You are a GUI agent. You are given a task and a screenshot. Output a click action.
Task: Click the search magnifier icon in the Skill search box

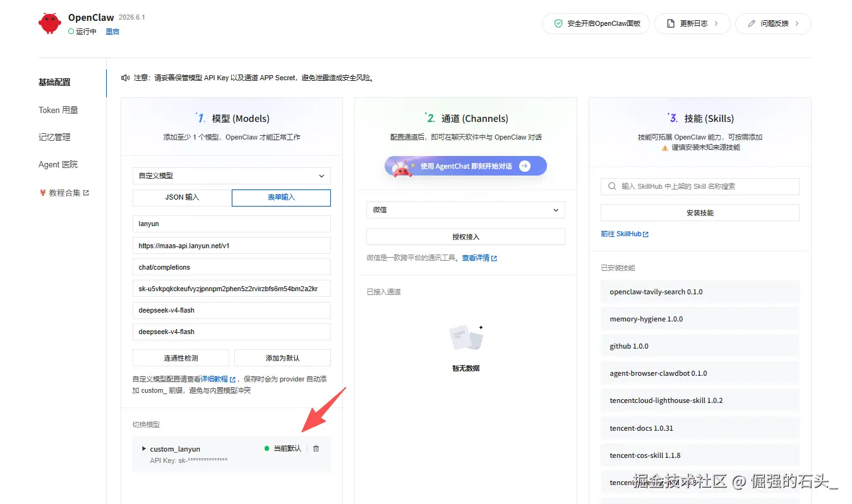(612, 186)
